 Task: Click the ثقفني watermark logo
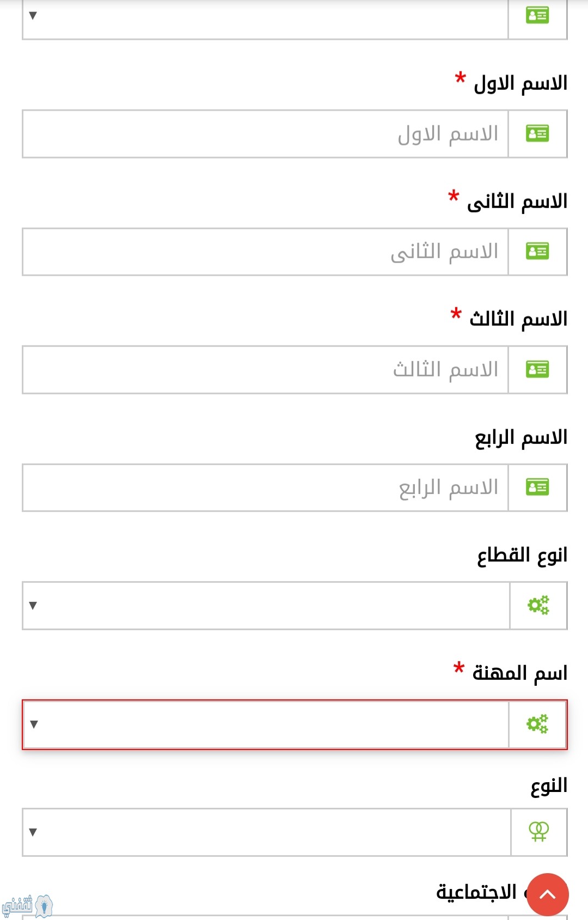click(x=27, y=906)
